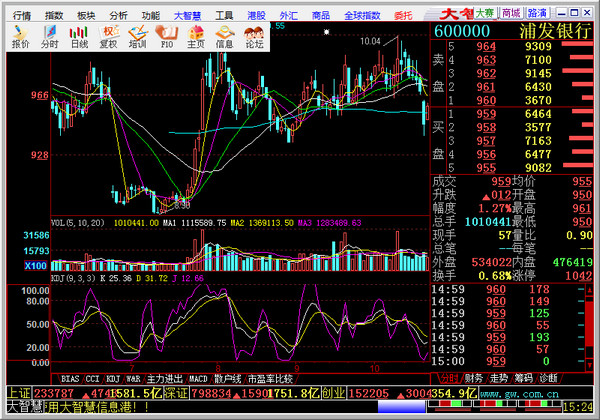This screenshot has height=420, width=600.
Task: Switch to the 筹码 panel tab
Action: point(522,379)
